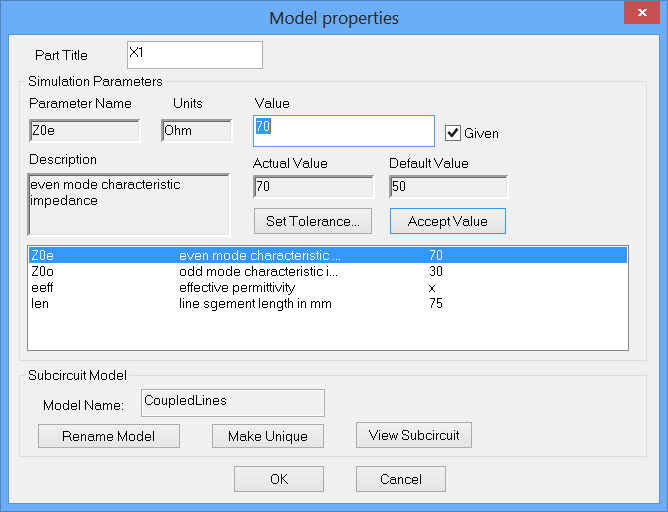Click Rename Model button
Image resolution: width=668 pixels, height=512 pixels.
point(108,436)
